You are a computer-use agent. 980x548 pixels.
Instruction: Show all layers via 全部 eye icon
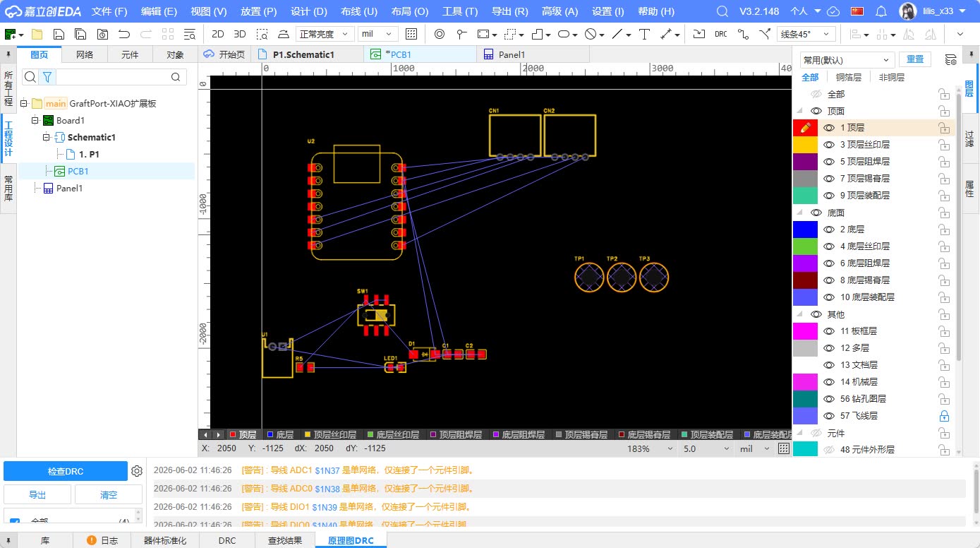click(x=816, y=94)
